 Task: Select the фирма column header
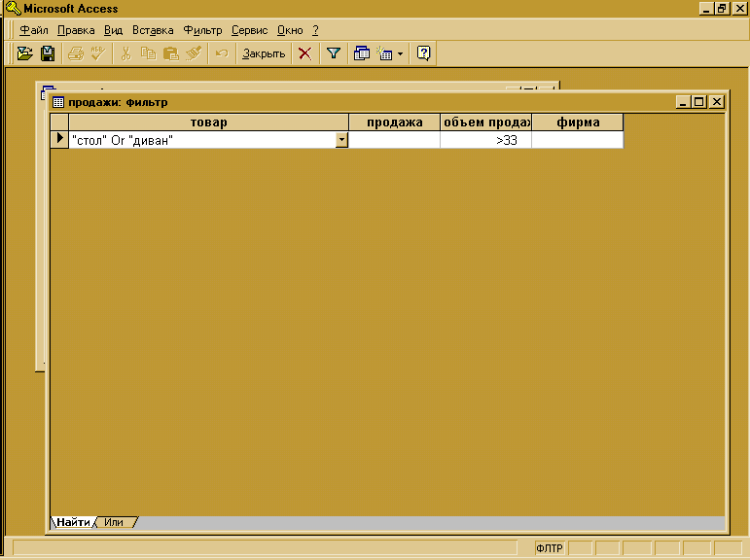click(x=578, y=122)
